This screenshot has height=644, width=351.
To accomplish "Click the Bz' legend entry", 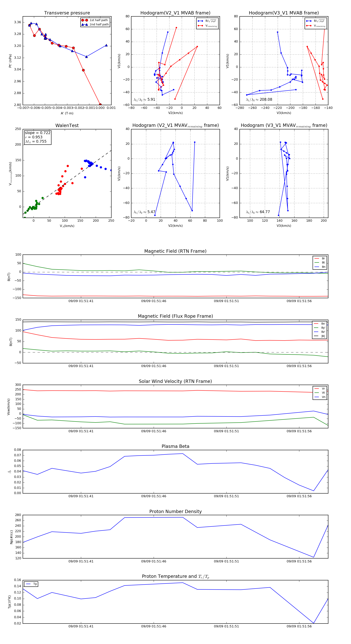I will click(x=320, y=332).
